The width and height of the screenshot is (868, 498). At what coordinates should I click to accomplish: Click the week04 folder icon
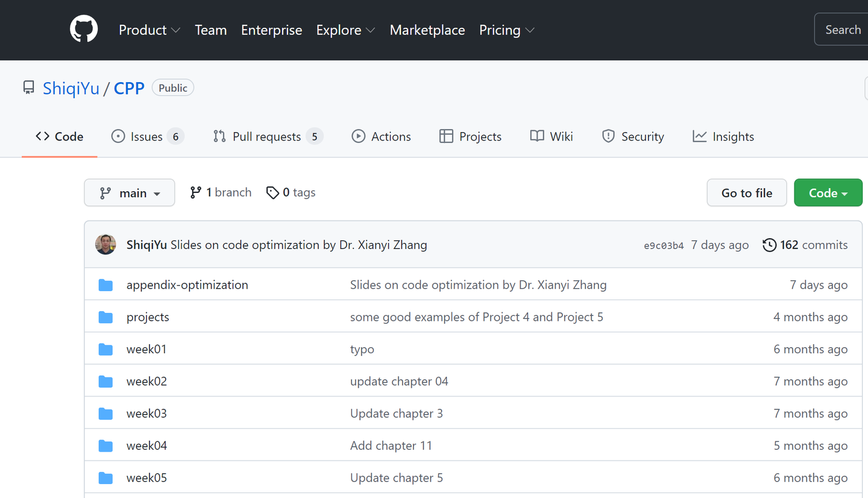coord(105,446)
